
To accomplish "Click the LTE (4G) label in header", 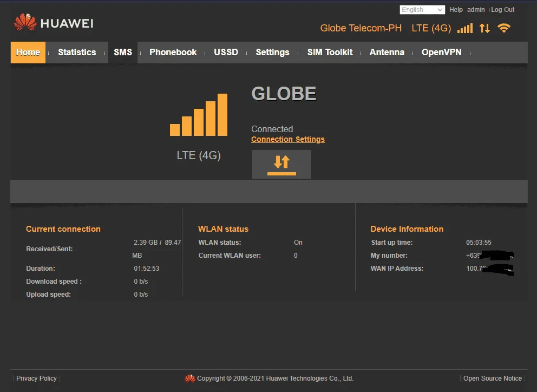I will click(431, 28).
